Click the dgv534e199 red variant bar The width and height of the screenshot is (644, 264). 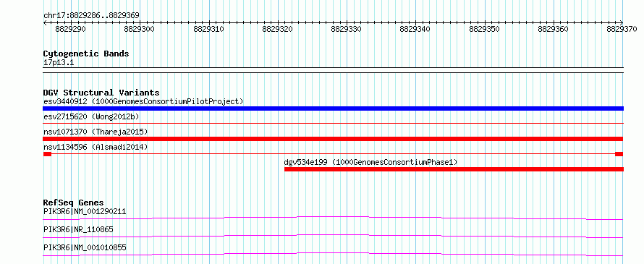point(454,169)
